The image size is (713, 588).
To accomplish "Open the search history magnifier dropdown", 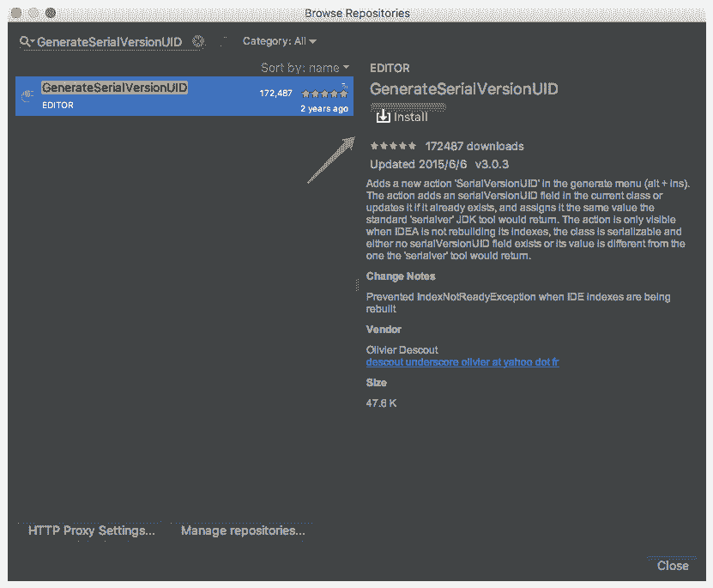I will 27,41.
